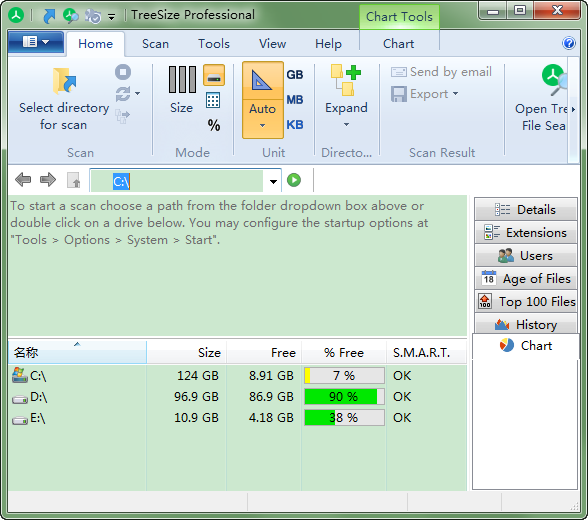
Task: Switch to the Home ribbon tab
Action: click(x=96, y=44)
